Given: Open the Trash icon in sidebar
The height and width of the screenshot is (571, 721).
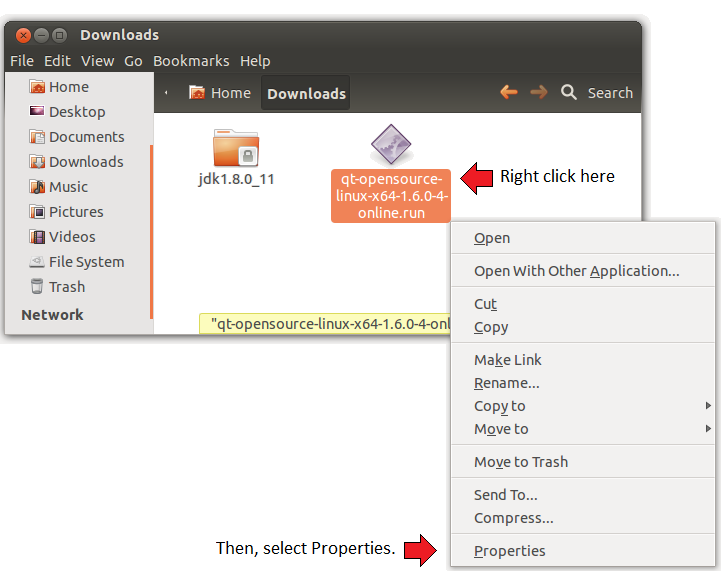Looking at the screenshot, I should [x=37, y=286].
